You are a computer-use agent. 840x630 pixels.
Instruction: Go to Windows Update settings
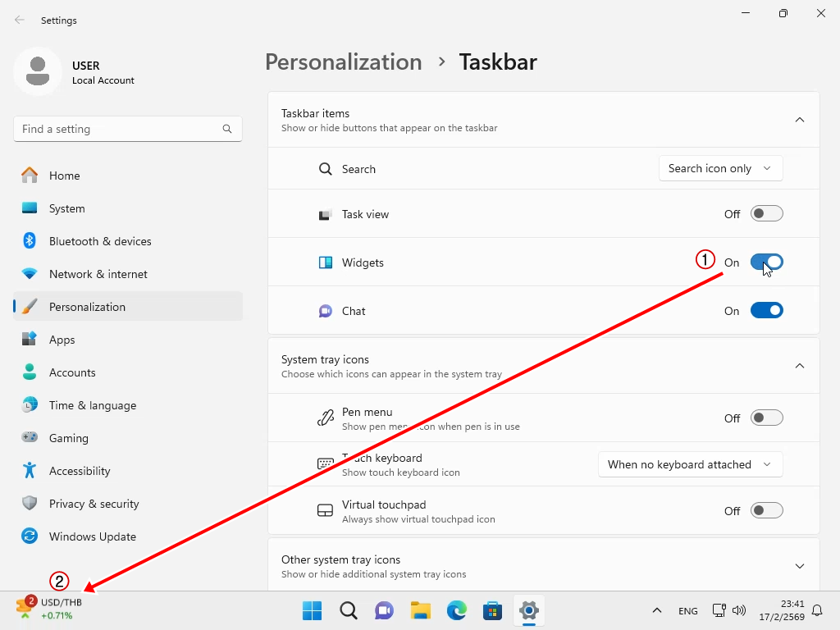pos(92,536)
